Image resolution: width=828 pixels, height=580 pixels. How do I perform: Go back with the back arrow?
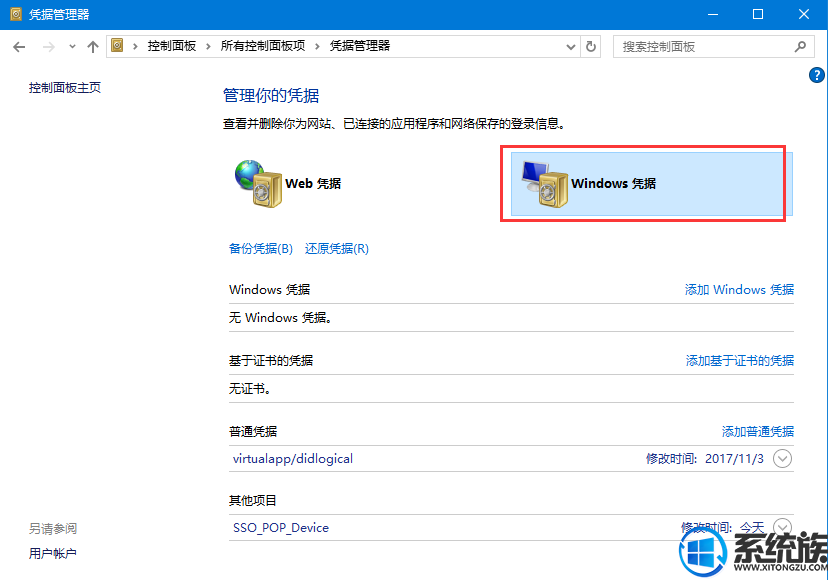point(19,47)
